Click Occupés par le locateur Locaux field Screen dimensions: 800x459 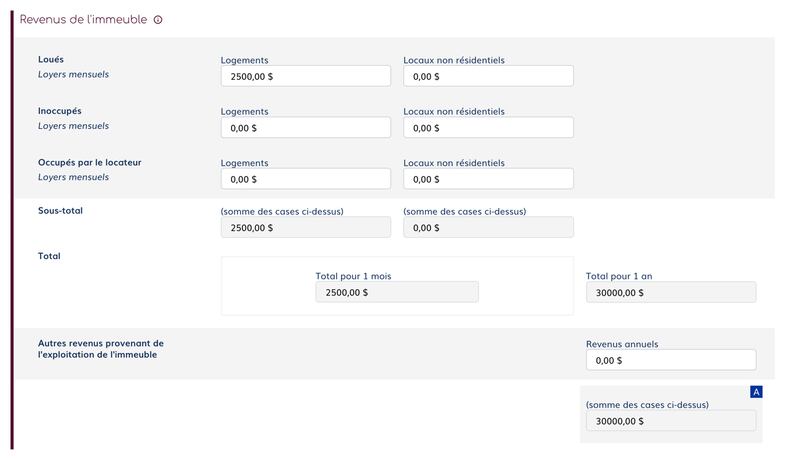click(488, 179)
